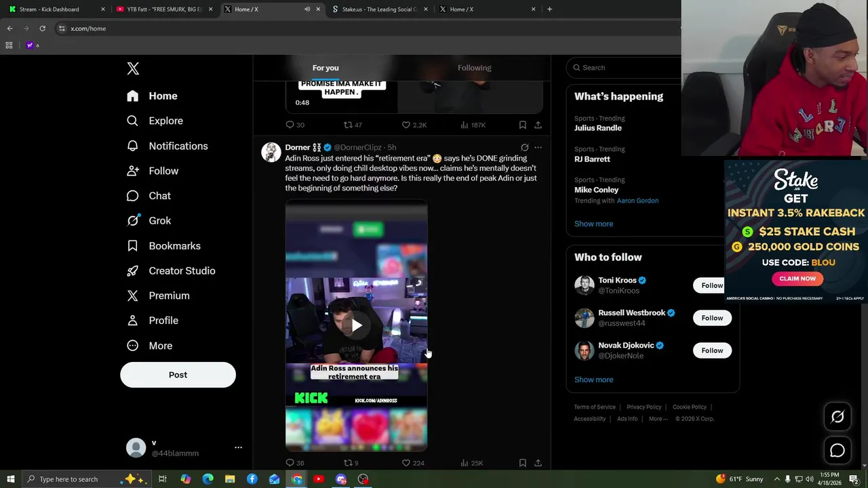View analytics showing 25K views
Viewport: 868px width, 488px height.
click(x=471, y=463)
